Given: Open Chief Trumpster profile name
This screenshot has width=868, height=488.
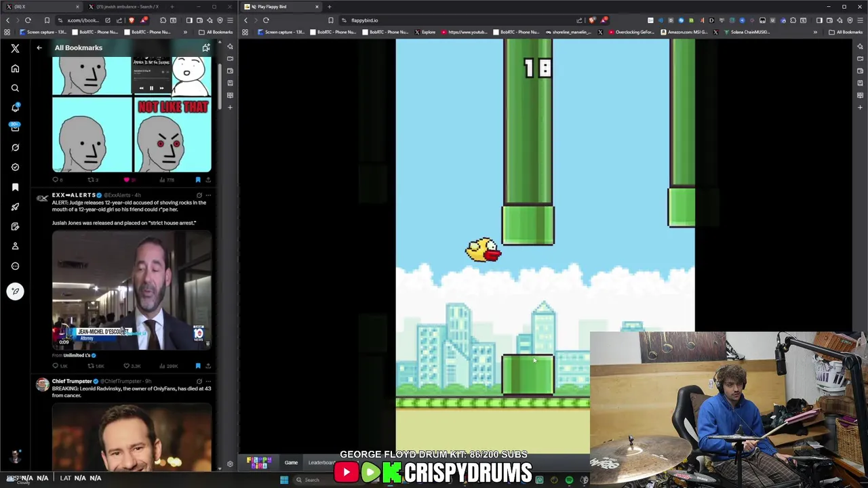Looking at the screenshot, I should 72,382.
